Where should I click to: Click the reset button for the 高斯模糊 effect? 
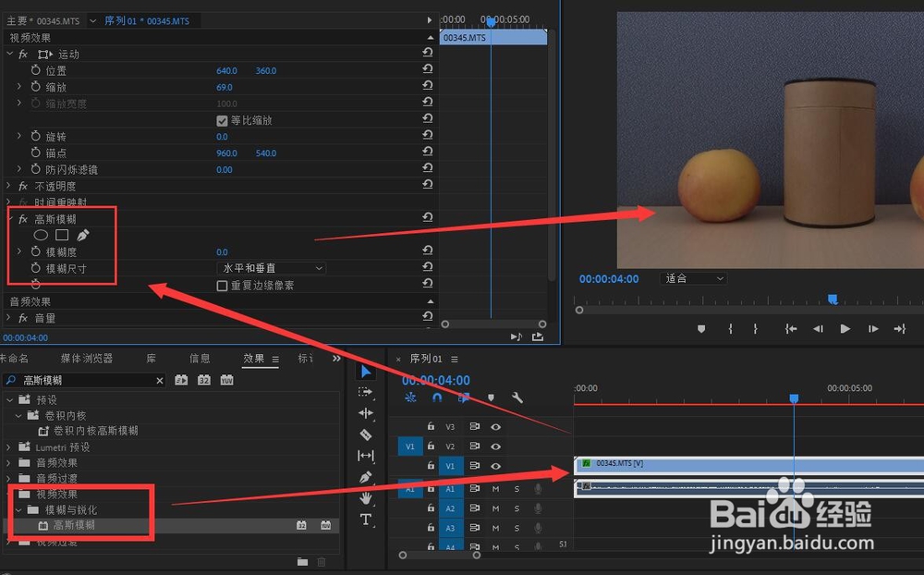[x=427, y=216]
